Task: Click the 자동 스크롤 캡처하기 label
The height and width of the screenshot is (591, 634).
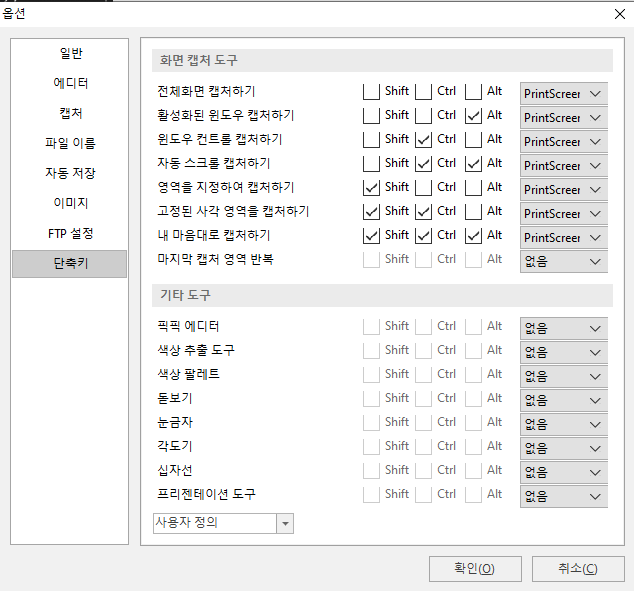Action: pos(213,163)
